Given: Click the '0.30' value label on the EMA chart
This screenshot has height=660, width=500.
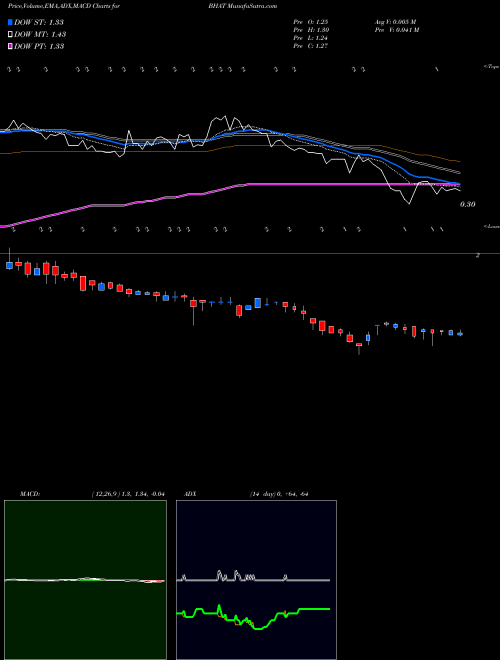Looking at the screenshot, I should coord(468,204).
